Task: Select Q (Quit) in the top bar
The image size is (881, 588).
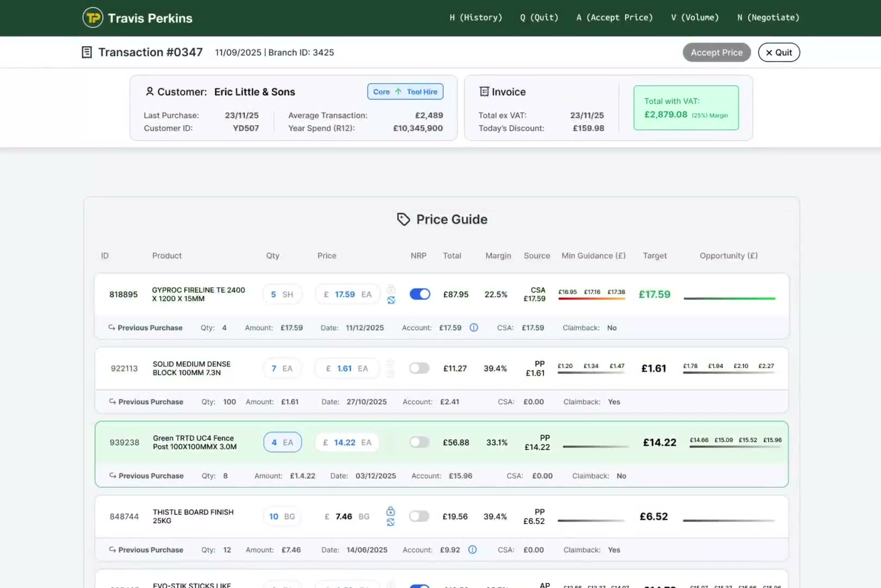Action: 539,17
